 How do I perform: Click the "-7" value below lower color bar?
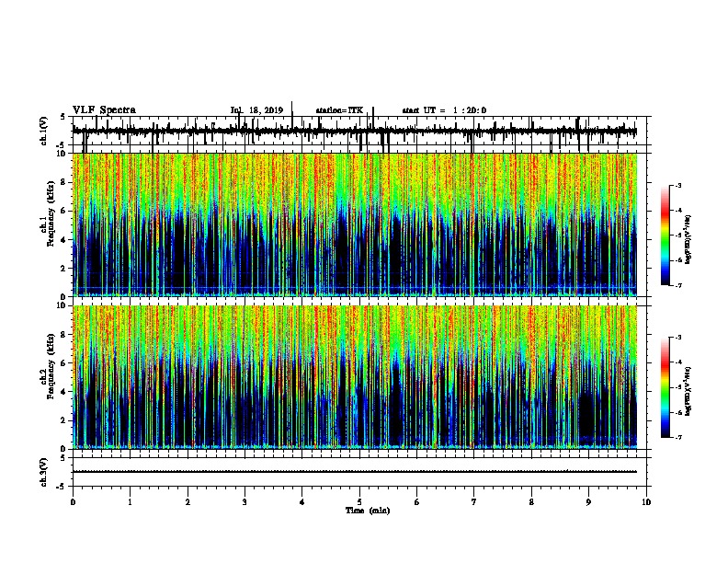[677, 437]
